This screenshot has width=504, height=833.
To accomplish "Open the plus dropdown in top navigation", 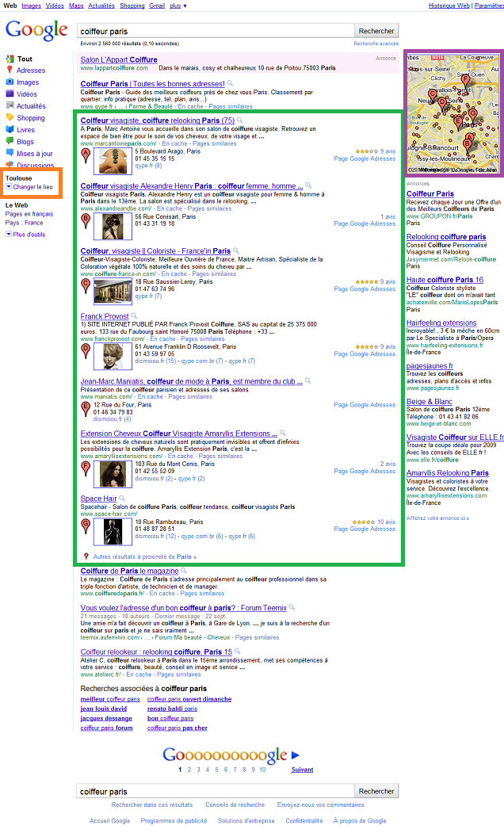I will (x=178, y=6).
